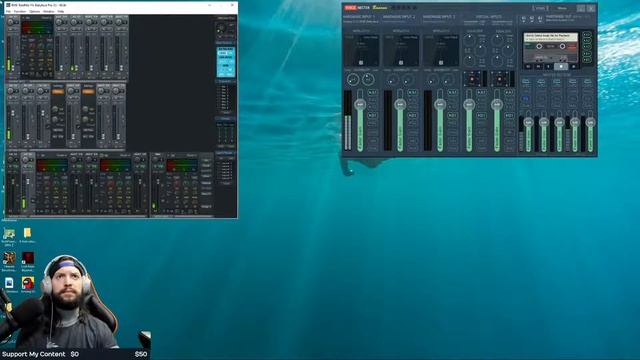Choose the A3 hardware out device

click(540, 19)
